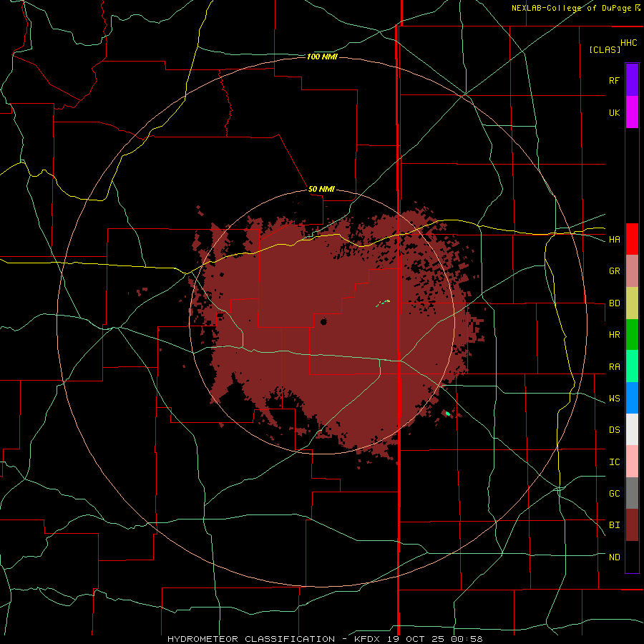Click the small green RA echo near center
The width and height of the screenshot is (644, 644).
[384, 303]
